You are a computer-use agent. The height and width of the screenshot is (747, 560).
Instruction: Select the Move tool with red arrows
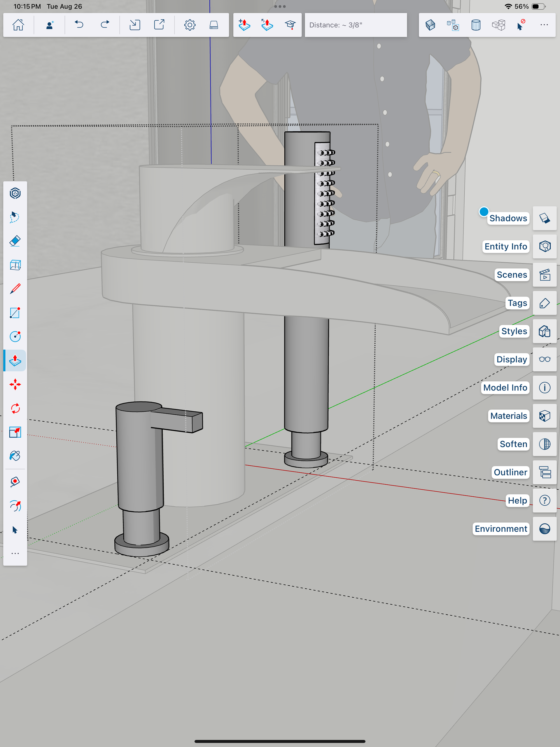[x=15, y=384]
